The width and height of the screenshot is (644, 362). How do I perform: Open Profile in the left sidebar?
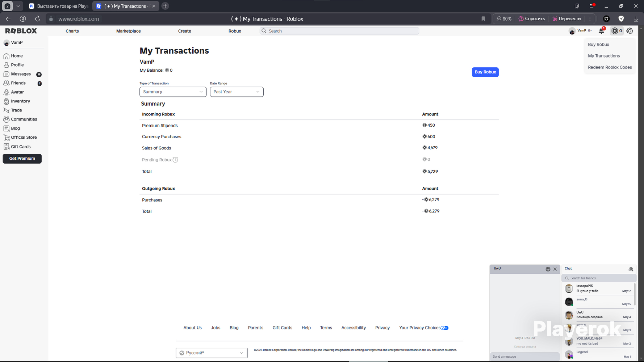pos(14,65)
